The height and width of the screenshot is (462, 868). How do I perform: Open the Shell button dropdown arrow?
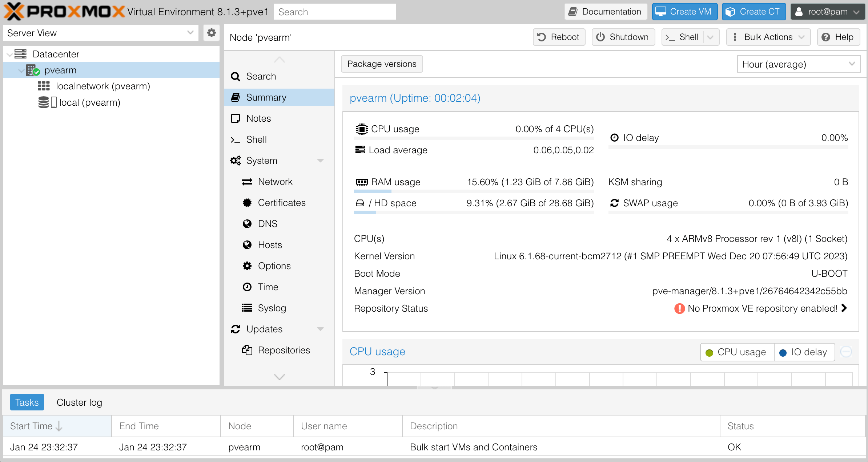711,37
